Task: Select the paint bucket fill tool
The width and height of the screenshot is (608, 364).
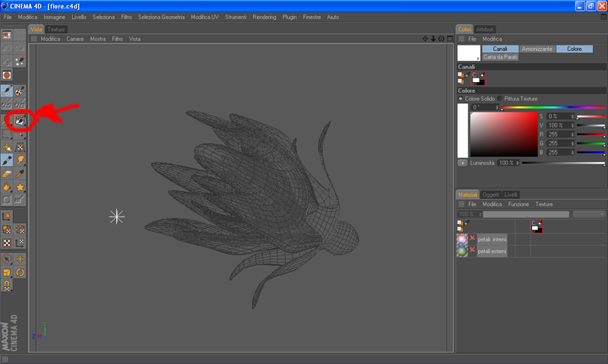Action: 7,187
